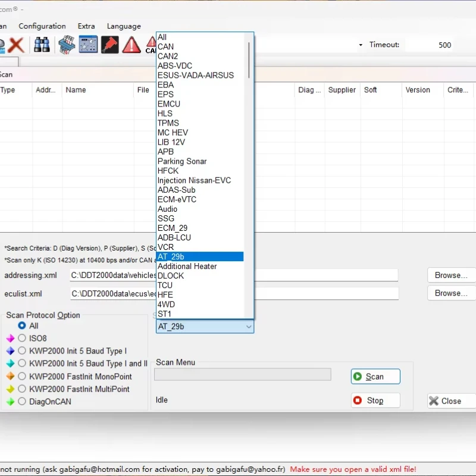Choose the DiagOnCAN radio button
This screenshot has height=476, width=476.
coord(22,401)
